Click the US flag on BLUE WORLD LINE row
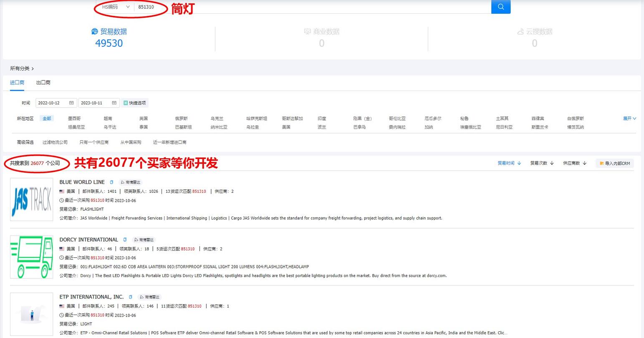 pyautogui.click(x=62, y=192)
